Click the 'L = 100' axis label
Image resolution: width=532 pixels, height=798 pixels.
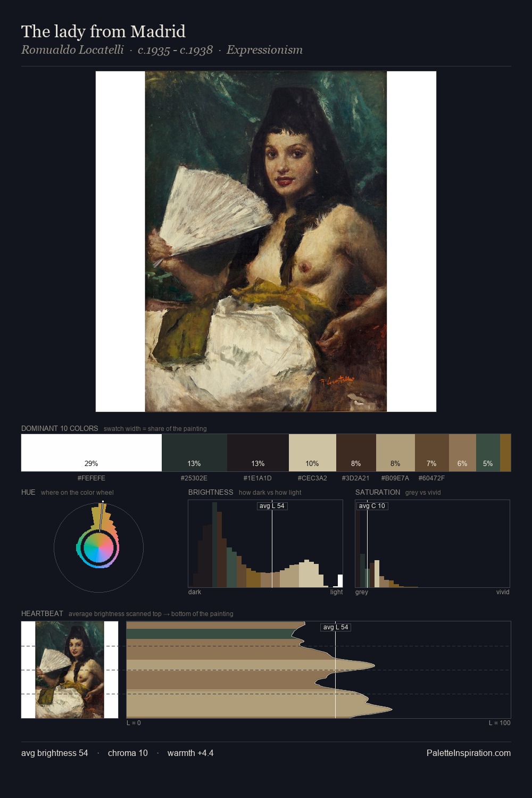point(500,723)
